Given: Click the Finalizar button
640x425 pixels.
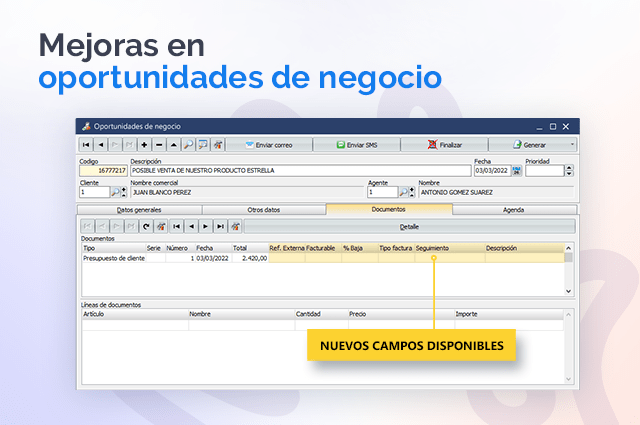Looking at the screenshot, I should click(x=445, y=145).
